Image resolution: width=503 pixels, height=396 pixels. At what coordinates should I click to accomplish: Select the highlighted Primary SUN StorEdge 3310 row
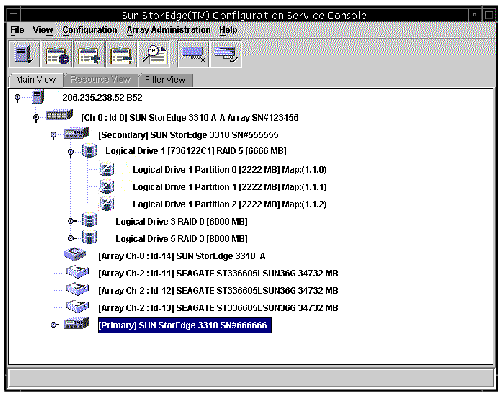coord(185,325)
